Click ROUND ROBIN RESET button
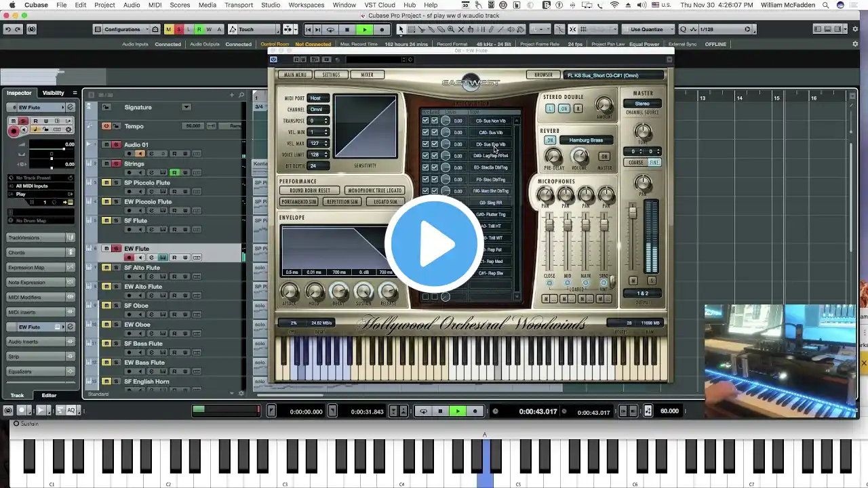Image resolution: width=868 pixels, height=488 pixels. (x=310, y=190)
